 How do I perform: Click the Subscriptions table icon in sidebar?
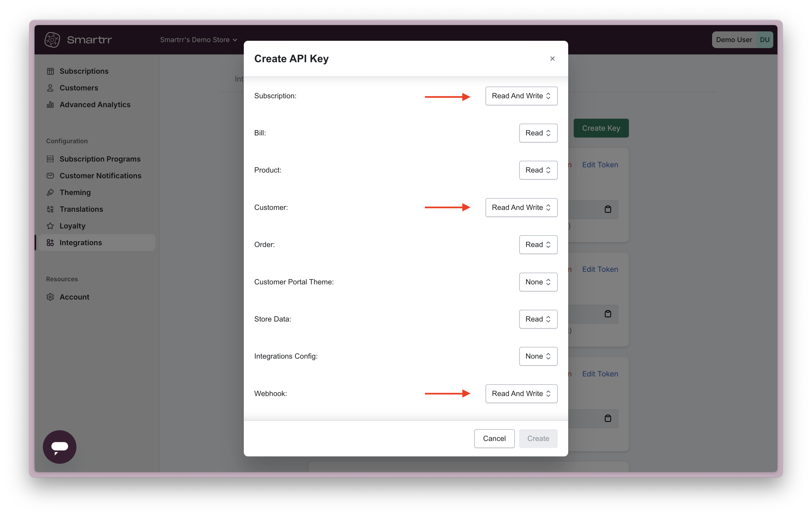[x=50, y=71]
